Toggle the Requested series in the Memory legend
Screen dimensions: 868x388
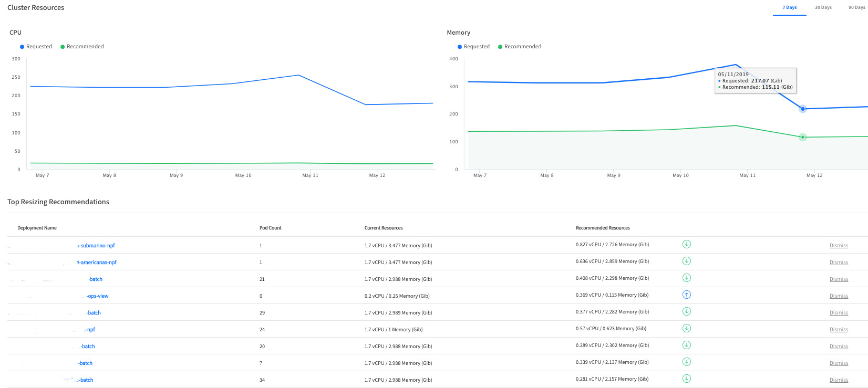(473, 47)
